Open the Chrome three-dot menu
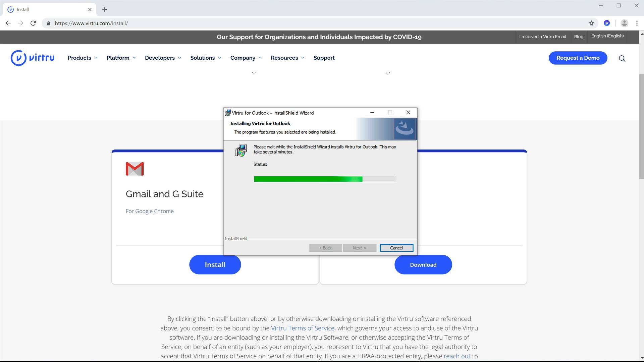This screenshot has height=362, width=644. 637,23
